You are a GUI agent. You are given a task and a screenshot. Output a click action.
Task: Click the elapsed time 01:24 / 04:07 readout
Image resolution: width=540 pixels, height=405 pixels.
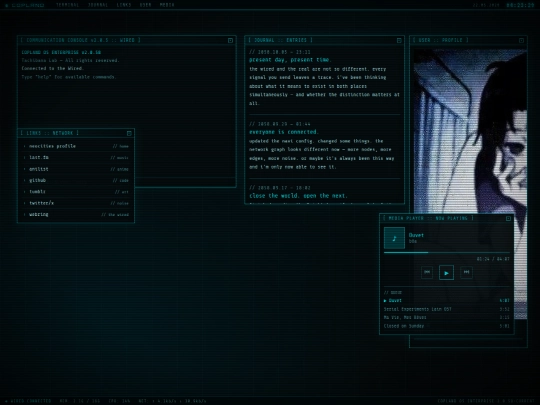point(493,259)
